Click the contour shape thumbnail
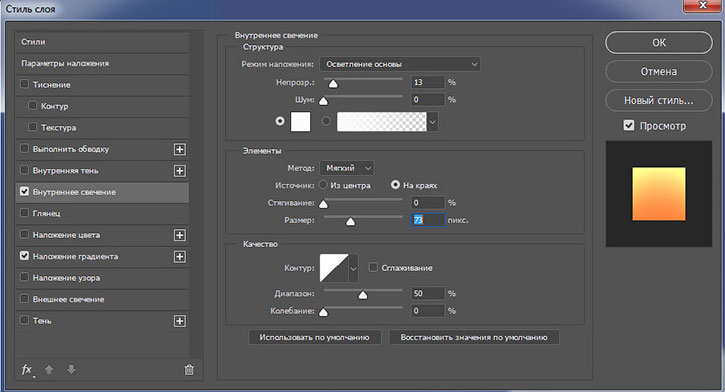 [x=334, y=268]
